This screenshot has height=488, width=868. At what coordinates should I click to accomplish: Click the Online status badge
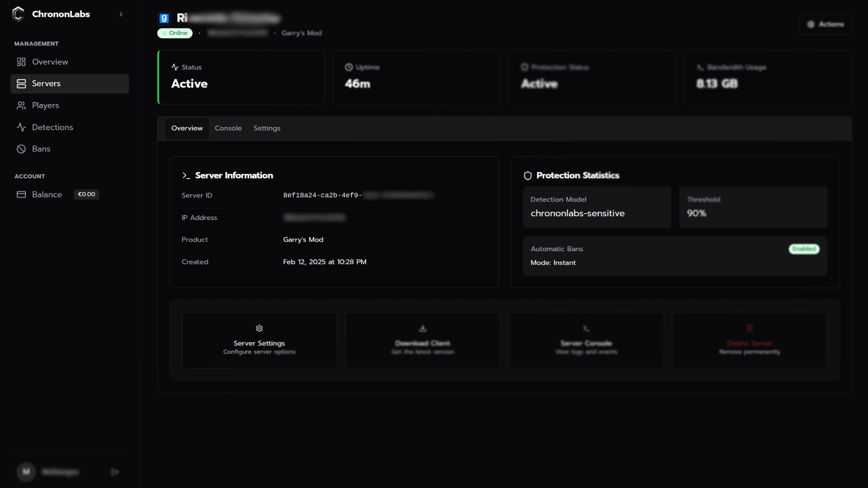175,33
